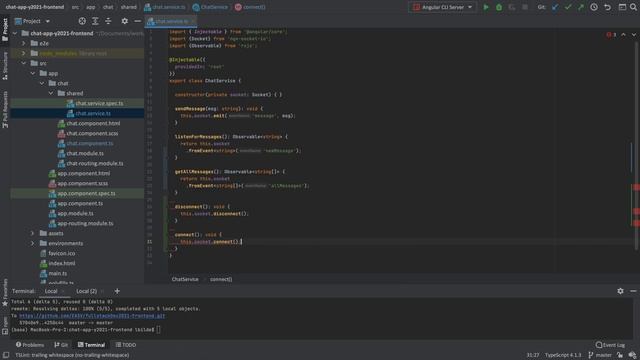Open the project structure window icon next to search
The image size is (640, 360).
(x=622, y=7)
